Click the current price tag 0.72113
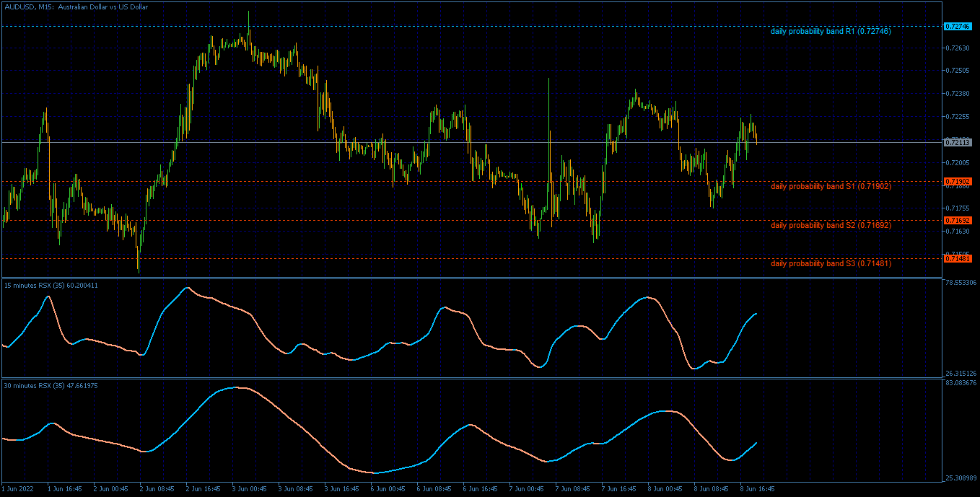 click(x=958, y=142)
